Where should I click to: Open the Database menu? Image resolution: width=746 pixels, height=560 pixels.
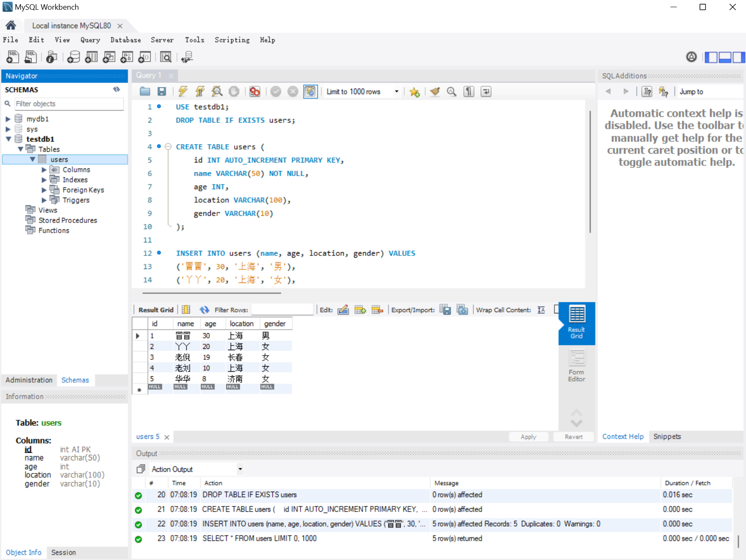pyautogui.click(x=126, y=40)
